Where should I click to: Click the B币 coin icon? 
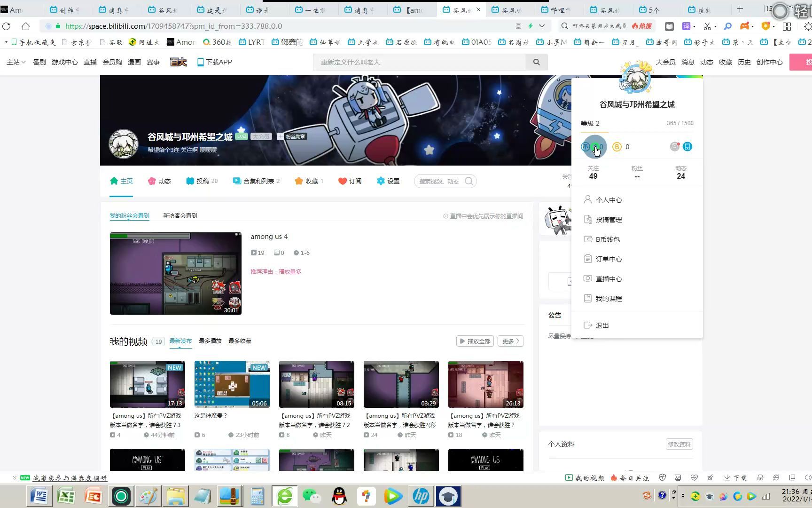click(617, 147)
